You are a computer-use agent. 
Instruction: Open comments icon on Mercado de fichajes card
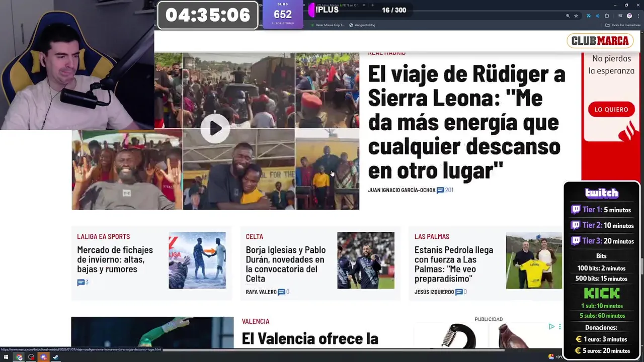[x=80, y=283]
